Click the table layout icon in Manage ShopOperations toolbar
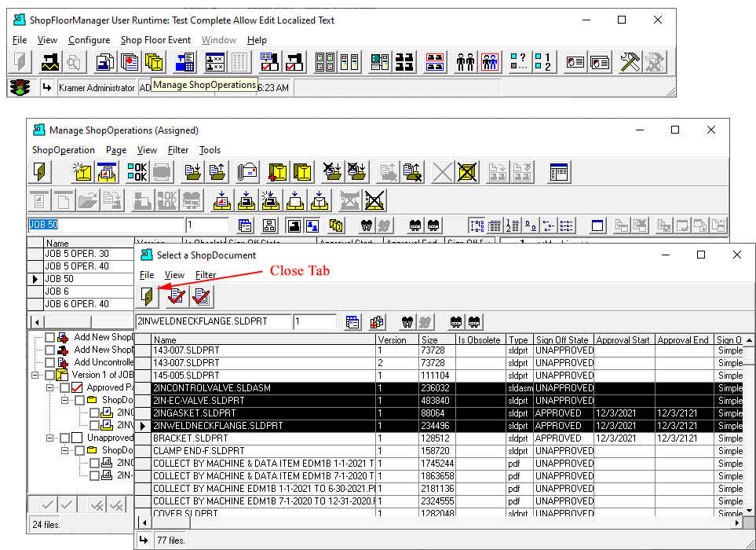The image size is (756, 550). coord(559,172)
